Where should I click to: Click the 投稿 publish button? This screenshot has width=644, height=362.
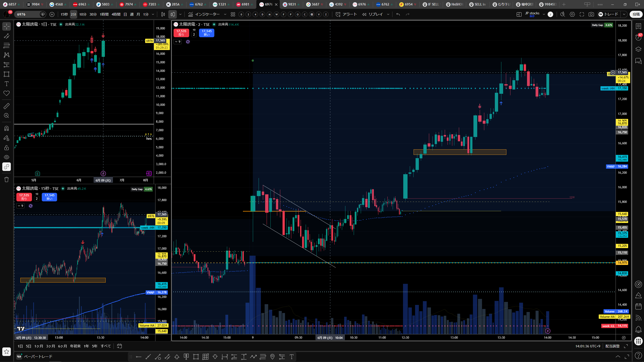click(636, 14)
